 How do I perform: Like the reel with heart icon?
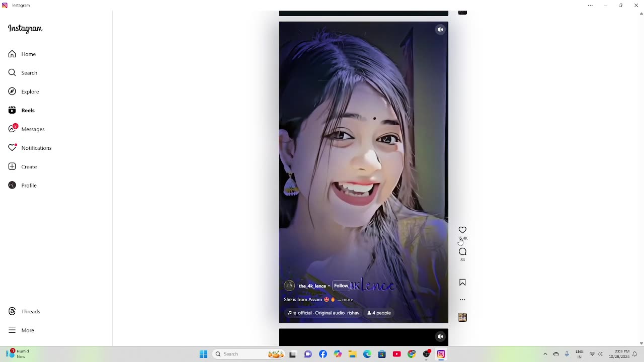[x=462, y=230]
